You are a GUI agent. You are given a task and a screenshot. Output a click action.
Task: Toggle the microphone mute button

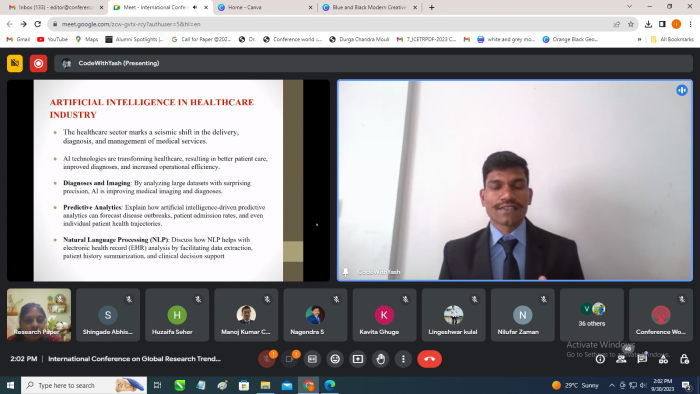click(267, 359)
